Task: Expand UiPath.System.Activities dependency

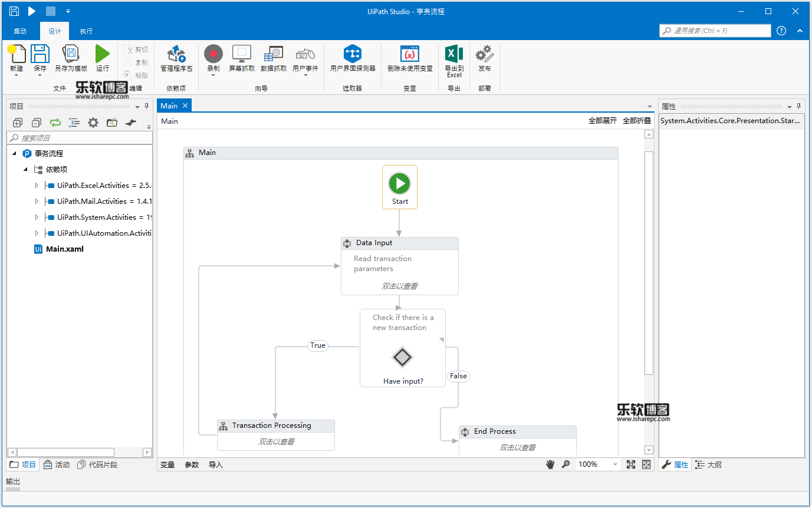Action: [37, 217]
